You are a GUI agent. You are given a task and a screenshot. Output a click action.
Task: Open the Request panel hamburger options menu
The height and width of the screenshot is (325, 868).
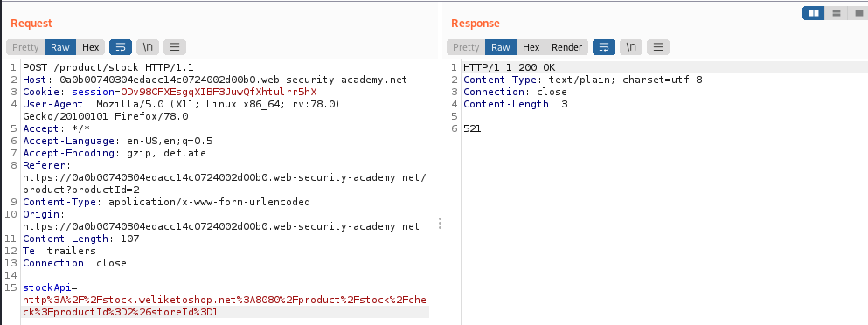tap(175, 47)
